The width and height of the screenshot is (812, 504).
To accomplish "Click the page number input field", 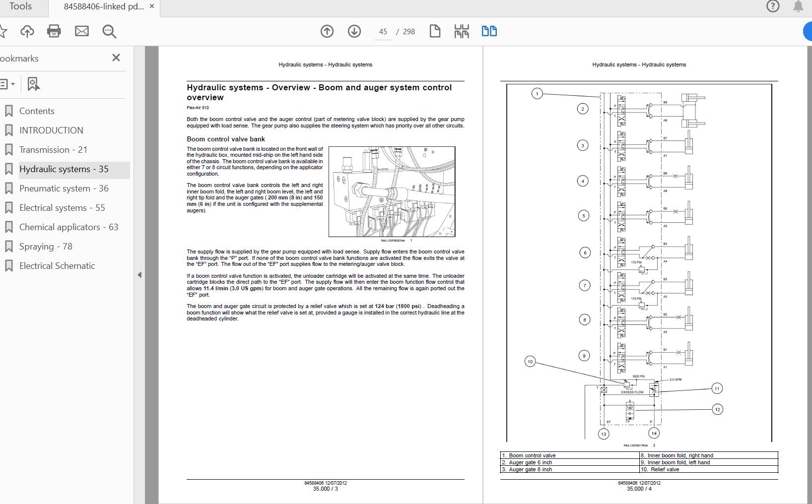I will [383, 32].
